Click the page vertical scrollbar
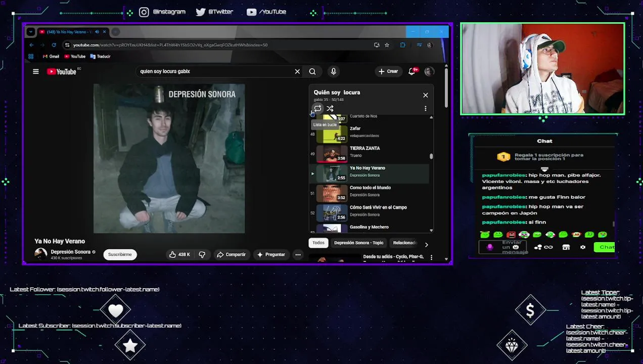This screenshot has width=643, height=364. coord(446,88)
